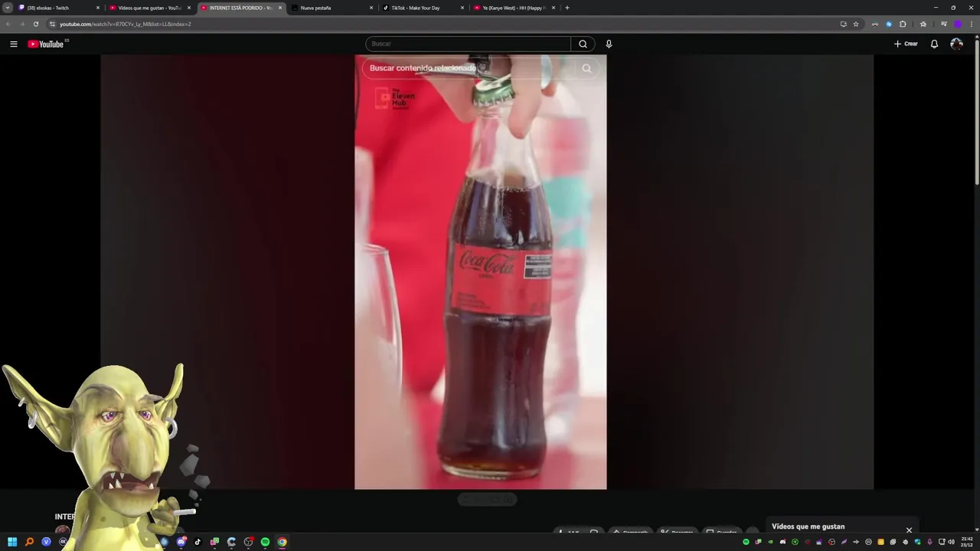Image resolution: width=980 pixels, height=551 pixels.
Task: Close the 'Nueva pestaña' tab
Action: [x=371, y=8]
